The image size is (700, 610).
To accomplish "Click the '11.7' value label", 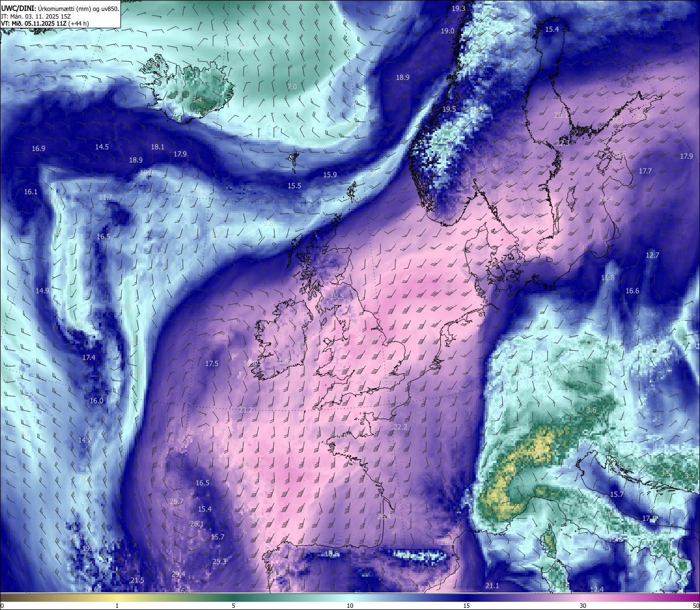I will pos(106,197).
